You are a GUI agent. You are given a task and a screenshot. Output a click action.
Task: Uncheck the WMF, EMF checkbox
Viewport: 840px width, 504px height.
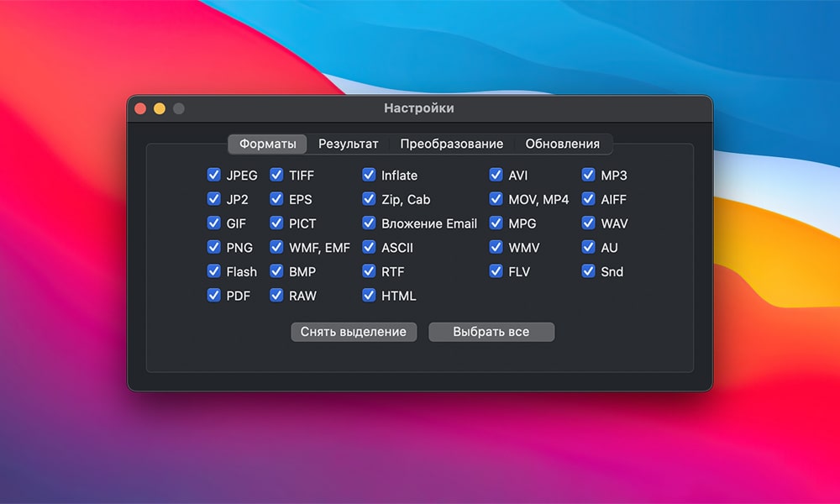(x=277, y=248)
